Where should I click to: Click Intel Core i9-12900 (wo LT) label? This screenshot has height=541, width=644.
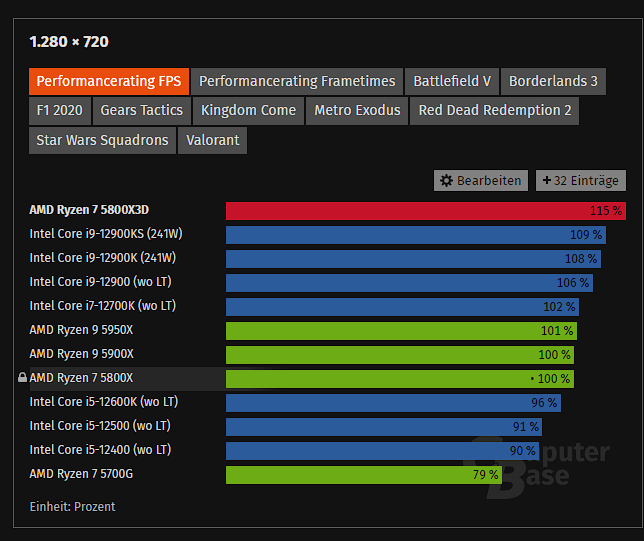[101, 282]
